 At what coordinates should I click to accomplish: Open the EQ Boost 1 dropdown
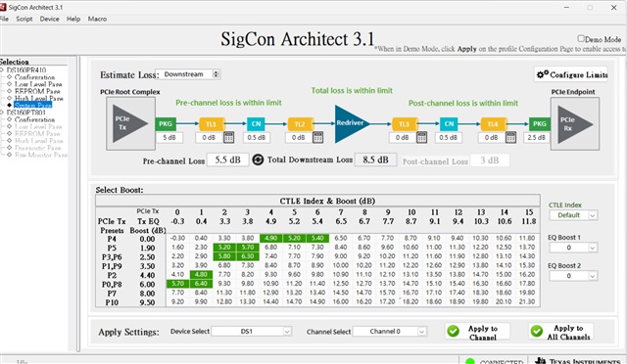(x=573, y=248)
